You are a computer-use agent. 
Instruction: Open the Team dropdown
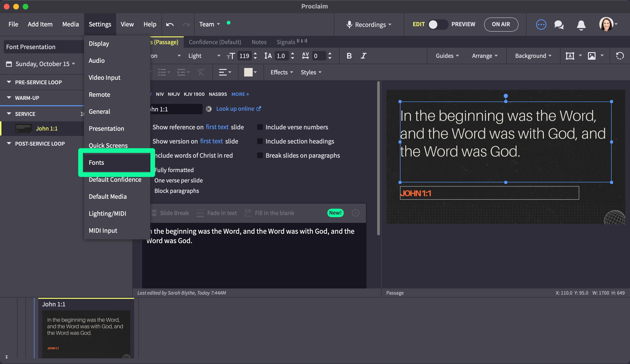click(209, 24)
